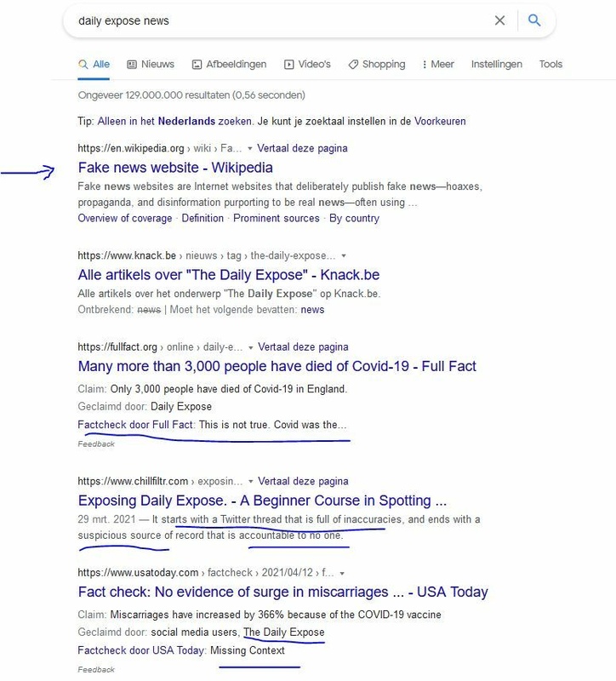The image size is (616, 681).
Task: Click 'Vertaal deze pagina' for chillfiltr result
Action: 303,481
